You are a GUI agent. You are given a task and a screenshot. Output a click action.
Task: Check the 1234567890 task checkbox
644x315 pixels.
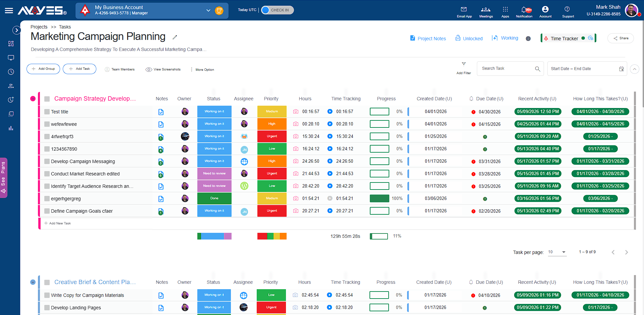click(x=47, y=149)
